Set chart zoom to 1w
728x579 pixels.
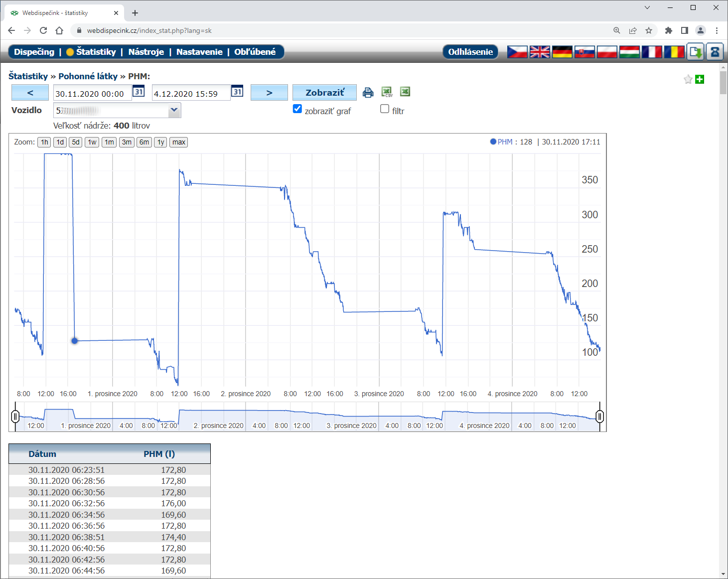point(92,142)
